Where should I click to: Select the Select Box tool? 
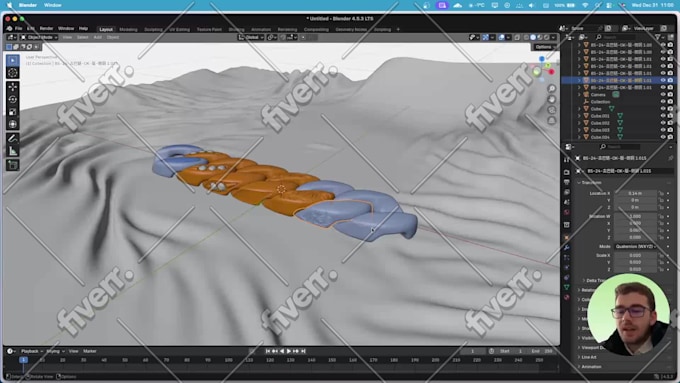click(x=13, y=60)
